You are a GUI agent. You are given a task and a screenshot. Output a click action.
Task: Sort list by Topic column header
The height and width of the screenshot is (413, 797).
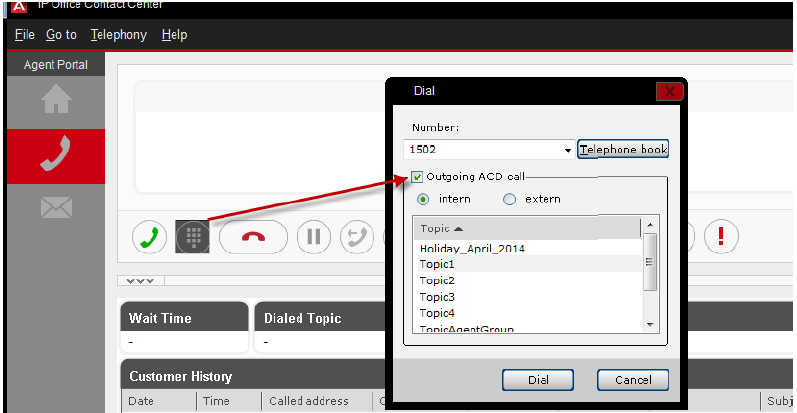(527, 229)
